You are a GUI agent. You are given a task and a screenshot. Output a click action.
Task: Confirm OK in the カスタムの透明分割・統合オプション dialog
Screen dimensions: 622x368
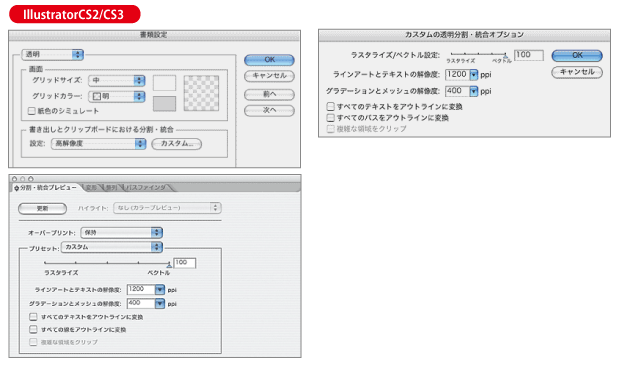577,56
